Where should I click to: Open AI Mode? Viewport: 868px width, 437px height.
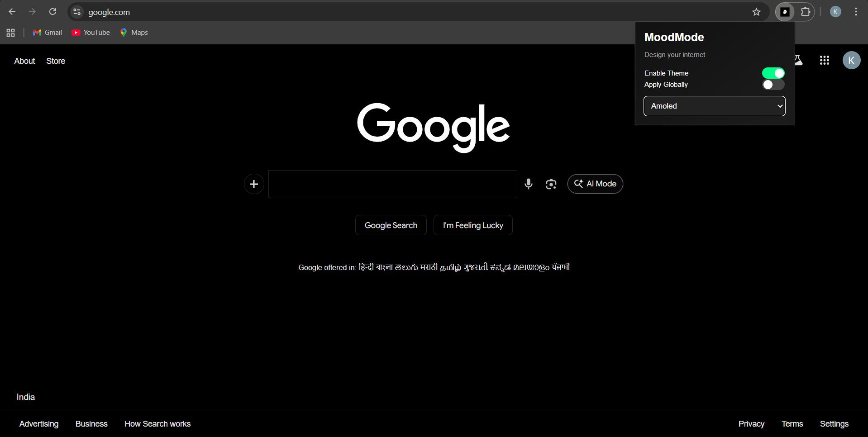pos(595,184)
